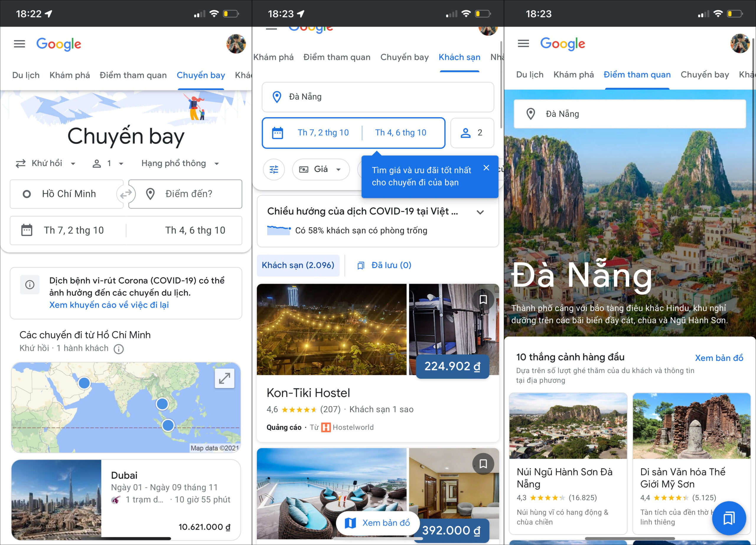Tap Dubai marker on flights map

pyautogui.click(x=84, y=383)
